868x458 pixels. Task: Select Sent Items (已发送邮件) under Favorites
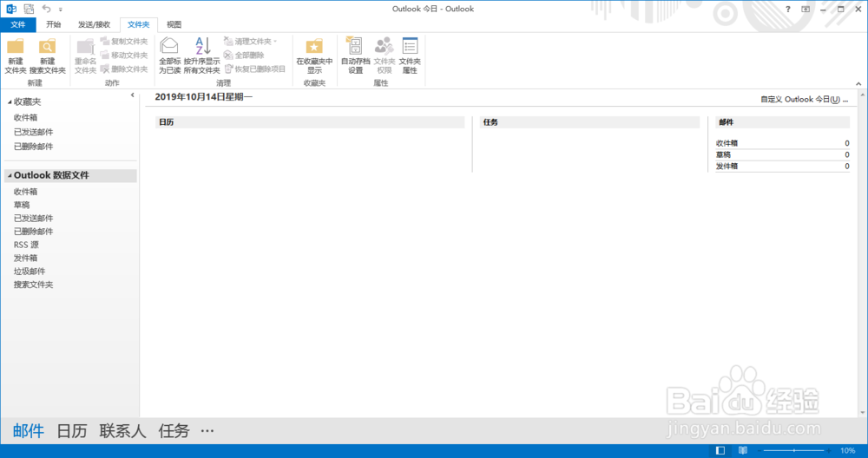click(33, 132)
